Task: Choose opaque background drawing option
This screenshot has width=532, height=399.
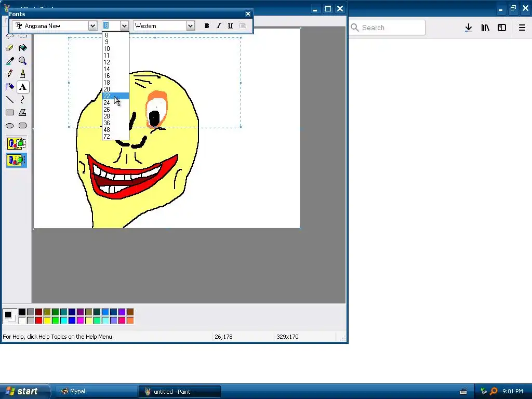Action: coord(16,143)
